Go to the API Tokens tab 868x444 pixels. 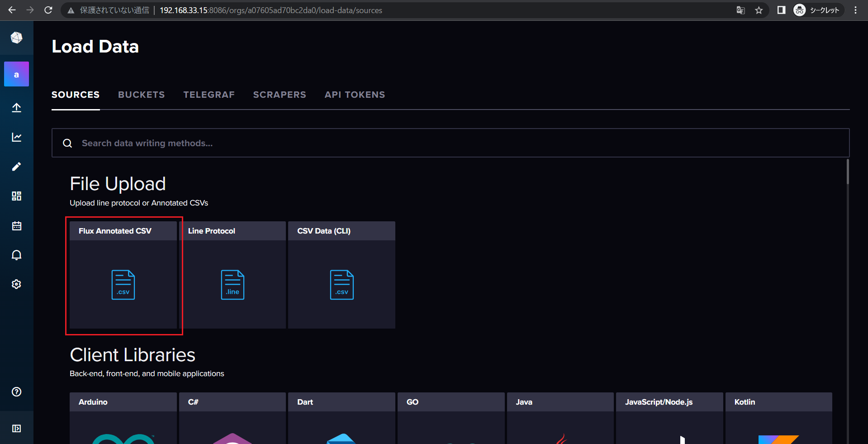pos(355,95)
